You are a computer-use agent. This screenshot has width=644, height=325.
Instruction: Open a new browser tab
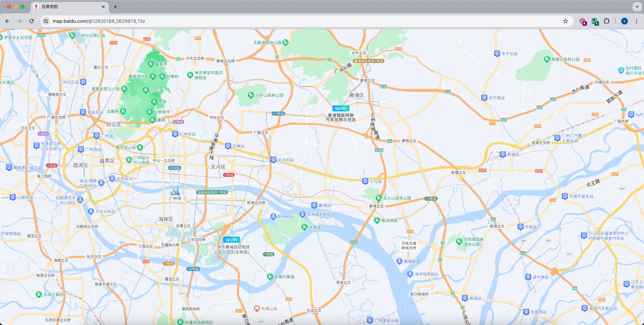pyautogui.click(x=115, y=7)
